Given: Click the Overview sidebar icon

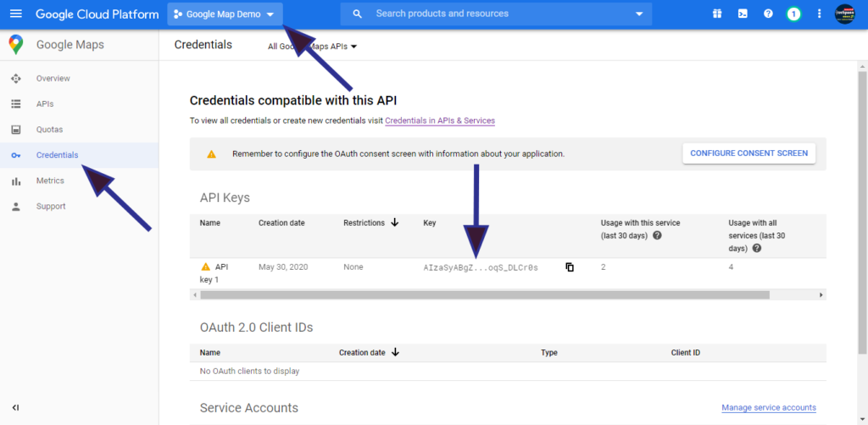Looking at the screenshot, I should tap(16, 79).
